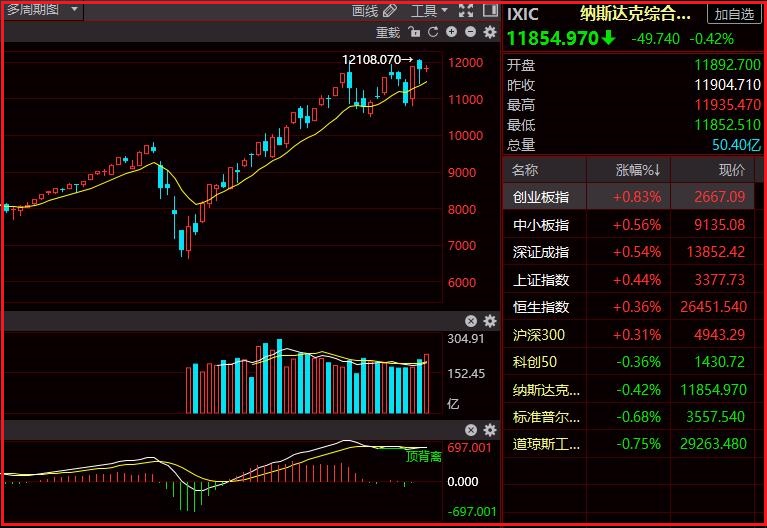The height and width of the screenshot is (528, 767).
Task: Click the 纳斯达克综合 title name
Action: (635, 14)
